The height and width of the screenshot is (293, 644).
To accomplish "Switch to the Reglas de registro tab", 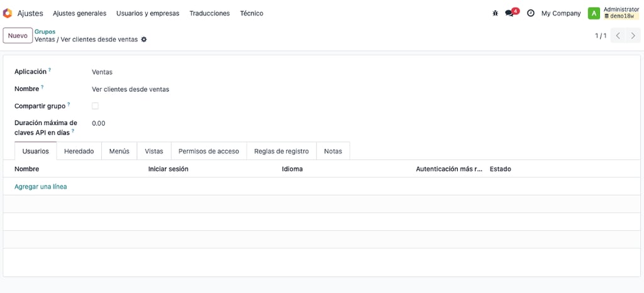I will 281,151.
